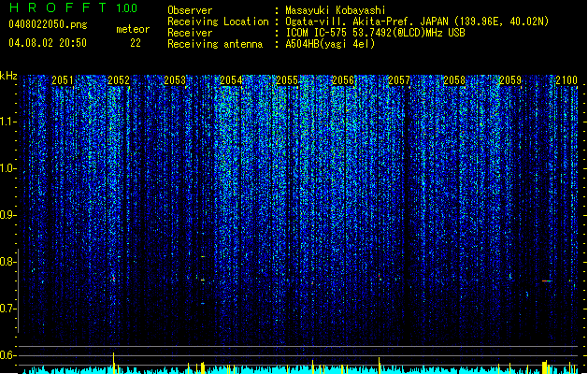Click the 'Observer' label
Viewport: 588px width, 374px height.
tap(190, 10)
